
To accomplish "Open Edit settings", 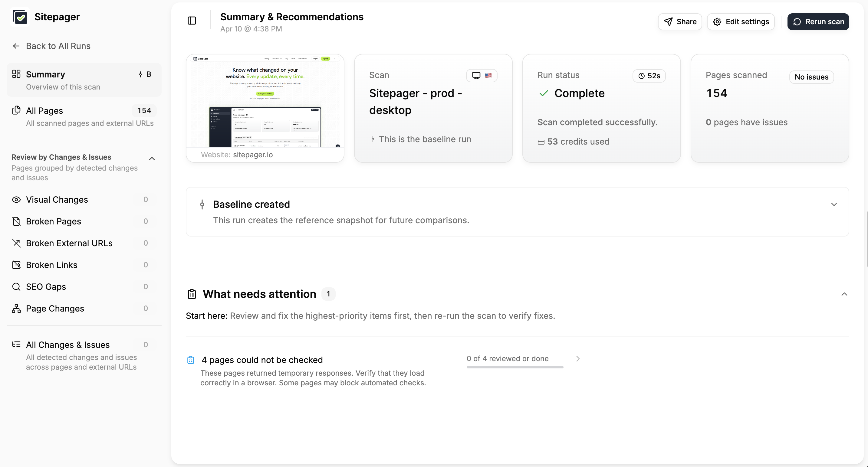I will coord(741,22).
